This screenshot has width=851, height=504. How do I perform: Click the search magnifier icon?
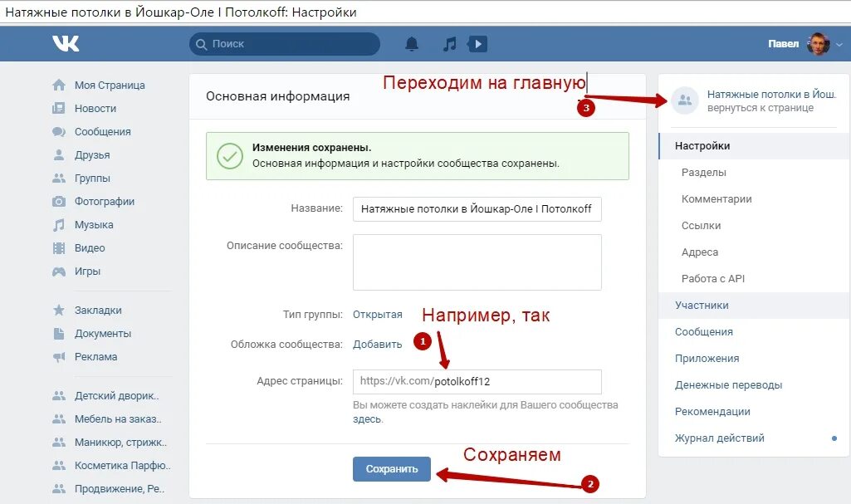click(x=202, y=45)
